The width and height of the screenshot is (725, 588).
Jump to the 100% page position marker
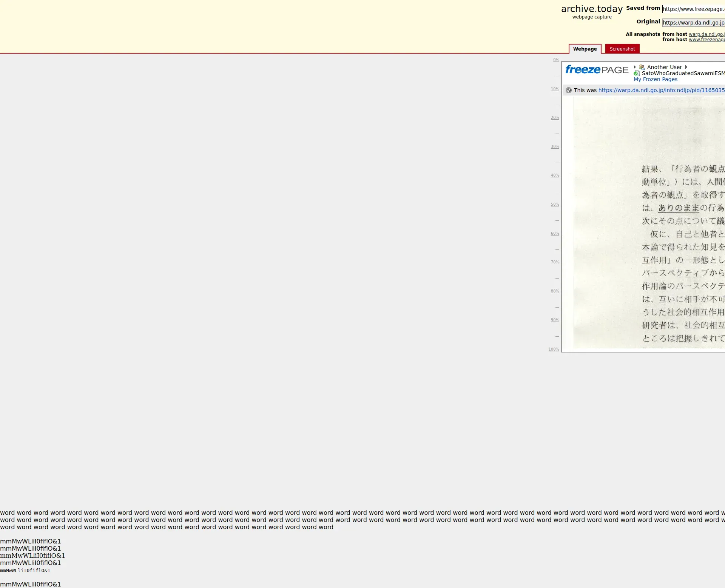click(554, 349)
